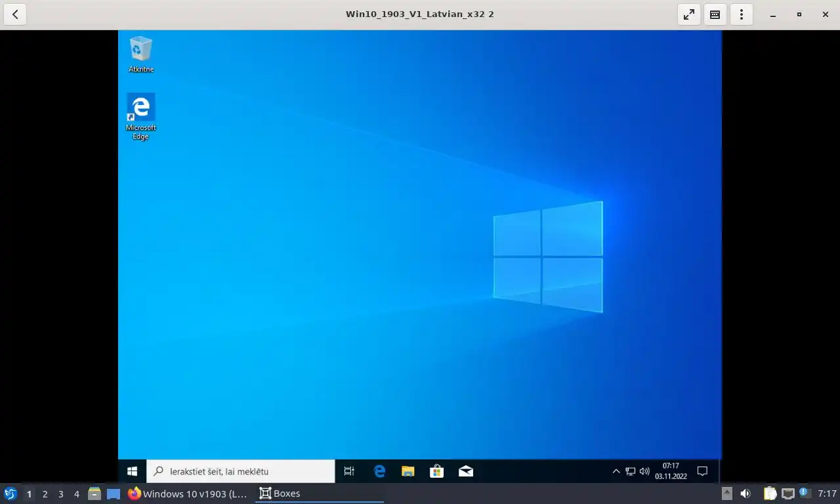Image resolution: width=840 pixels, height=504 pixels.
Task: Open Task View on the Windows taskbar
Action: (x=349, y=471)
